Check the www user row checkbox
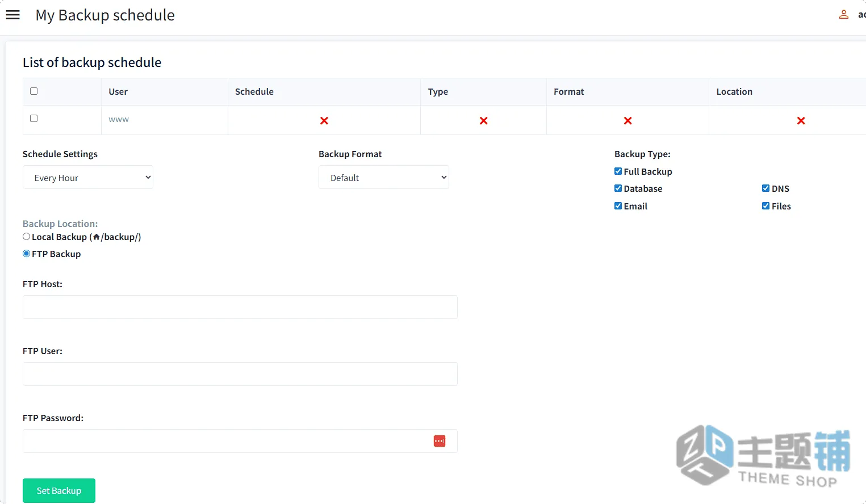The width and height of the screenshot is (866, 504). point(34,119)
